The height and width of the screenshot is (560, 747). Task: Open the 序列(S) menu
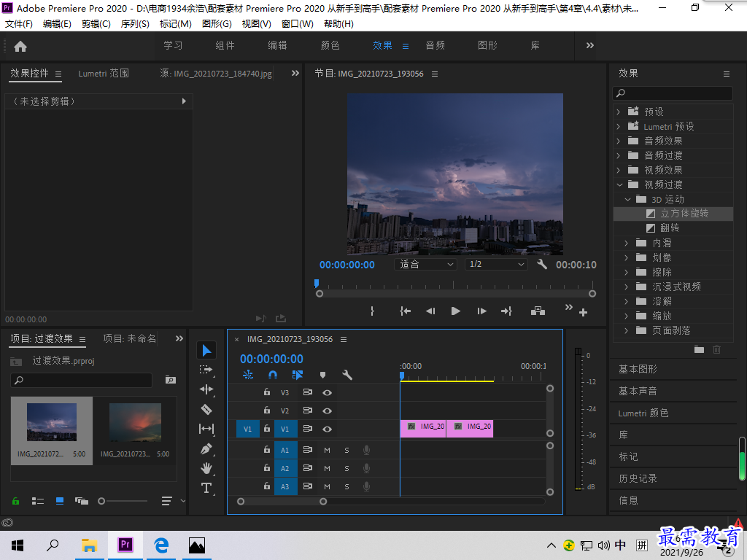coord(135,24)
